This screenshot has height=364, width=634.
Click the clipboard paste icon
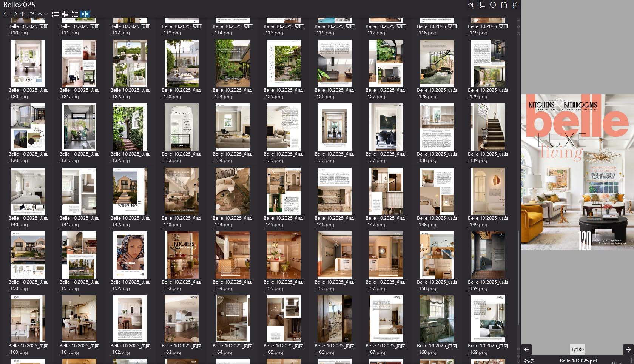504,5
